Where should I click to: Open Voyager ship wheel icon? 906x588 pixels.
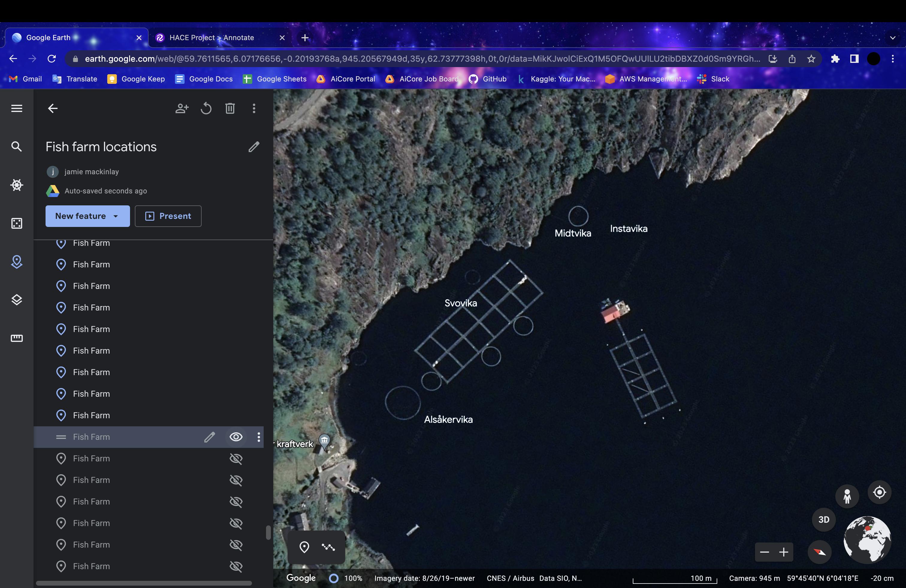point(16,185)
